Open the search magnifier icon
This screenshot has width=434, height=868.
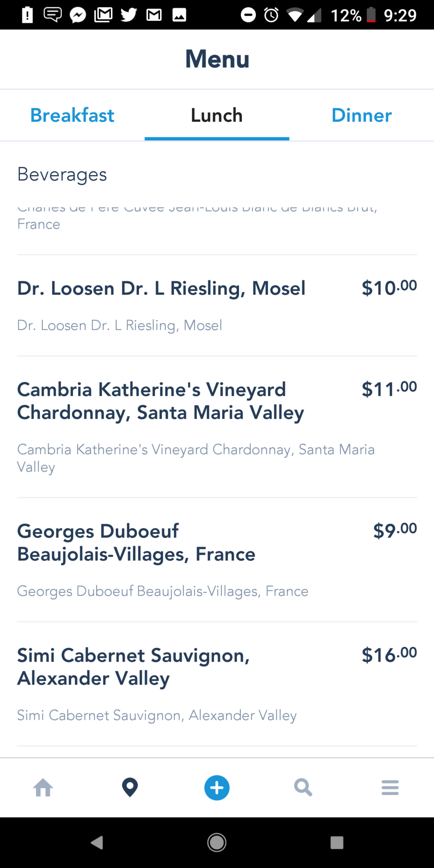(x=303, y=788)
